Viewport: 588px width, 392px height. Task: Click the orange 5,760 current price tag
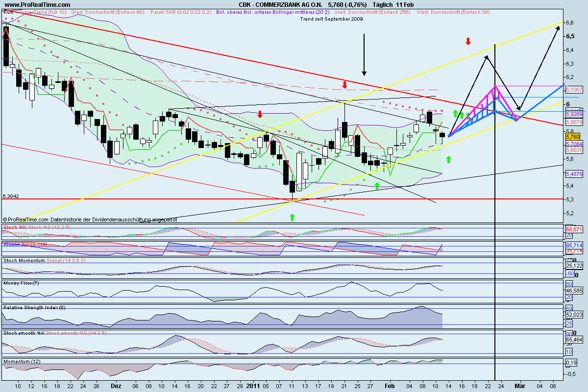572,137
